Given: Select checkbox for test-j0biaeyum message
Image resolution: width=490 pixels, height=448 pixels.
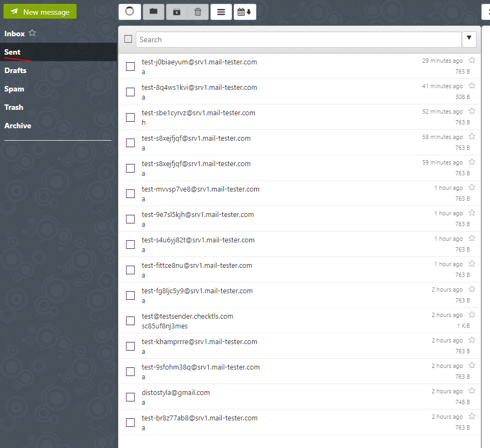Looking at the screenshot, I should [x=130, y=67].
